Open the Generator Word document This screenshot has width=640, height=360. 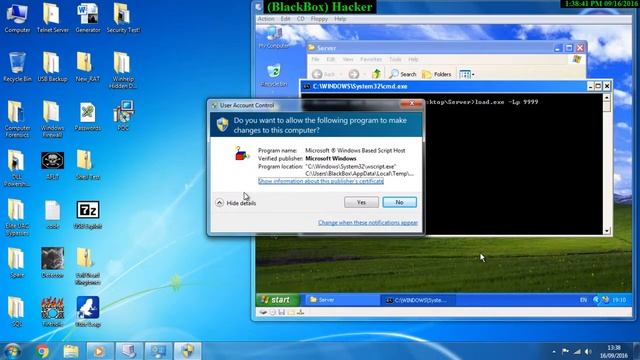pyautogui.click(x=88, y=18)
